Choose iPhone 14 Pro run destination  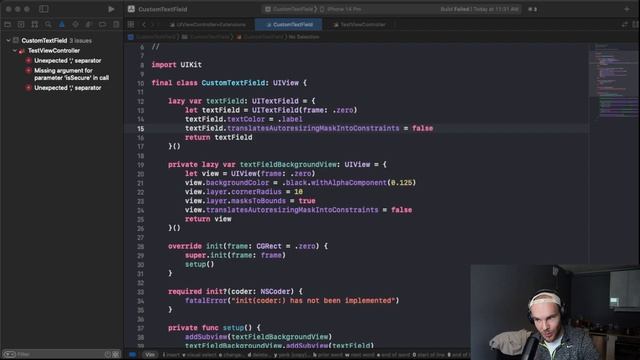pos(341,9)
